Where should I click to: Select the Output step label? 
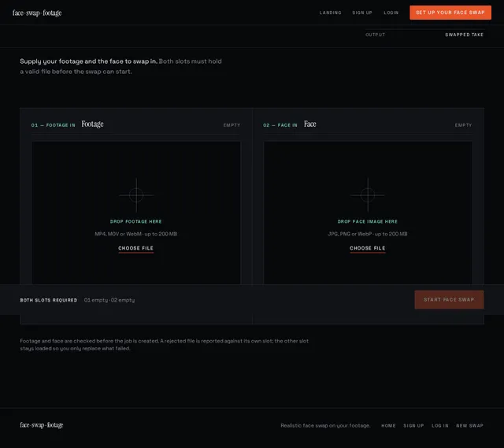pos(375,35)
